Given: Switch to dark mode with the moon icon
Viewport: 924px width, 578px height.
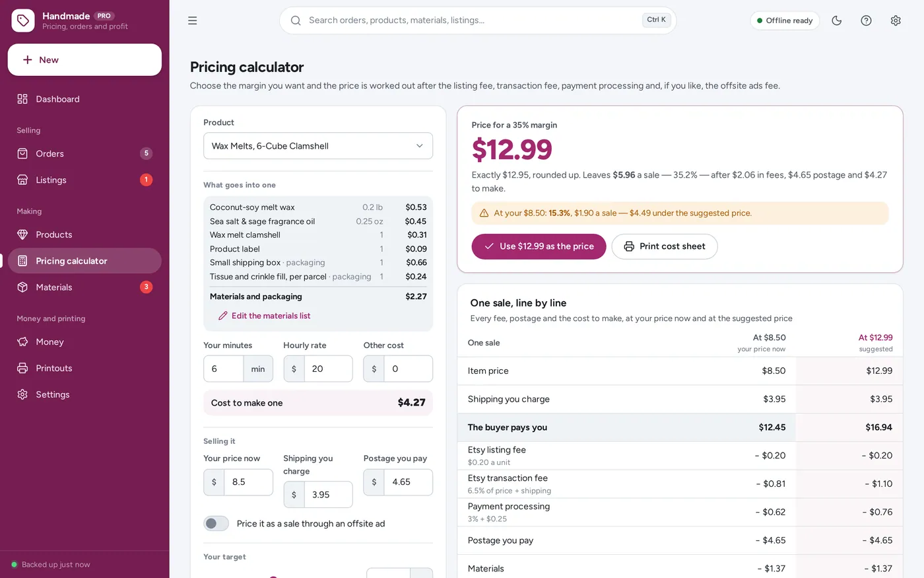Looking at the screenshot, I should point(837,20).
